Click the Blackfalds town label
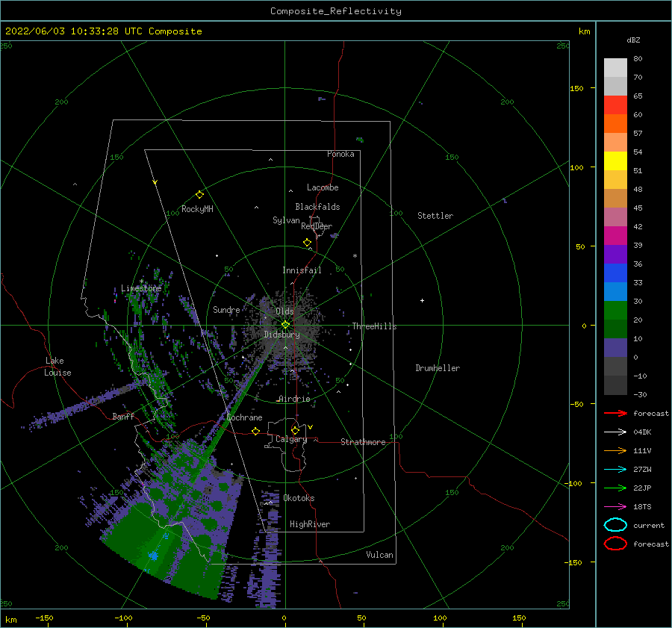The image size is (672, 628). pos(317,207)
